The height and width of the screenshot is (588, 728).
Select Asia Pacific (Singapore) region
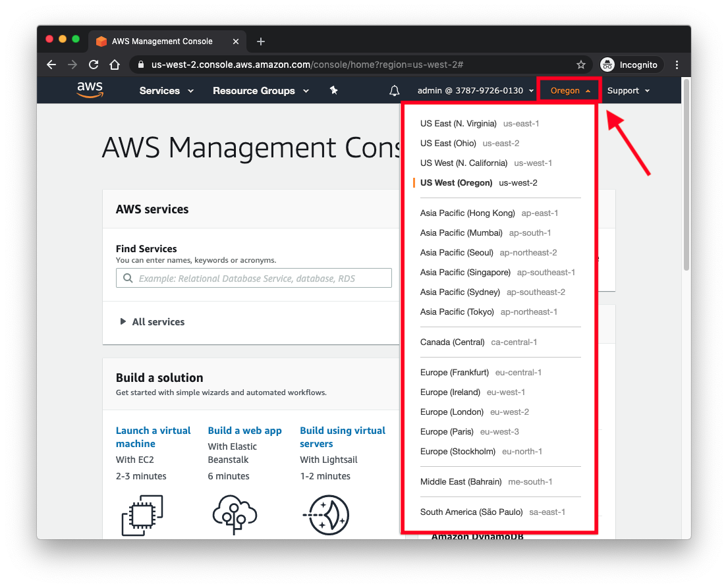click(x=497, y=273)
